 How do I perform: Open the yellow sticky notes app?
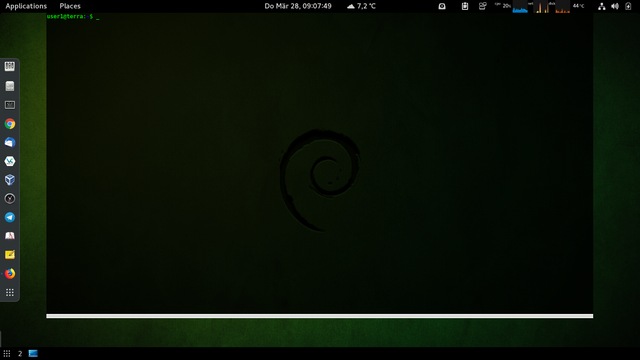click(x=10, y=255)
